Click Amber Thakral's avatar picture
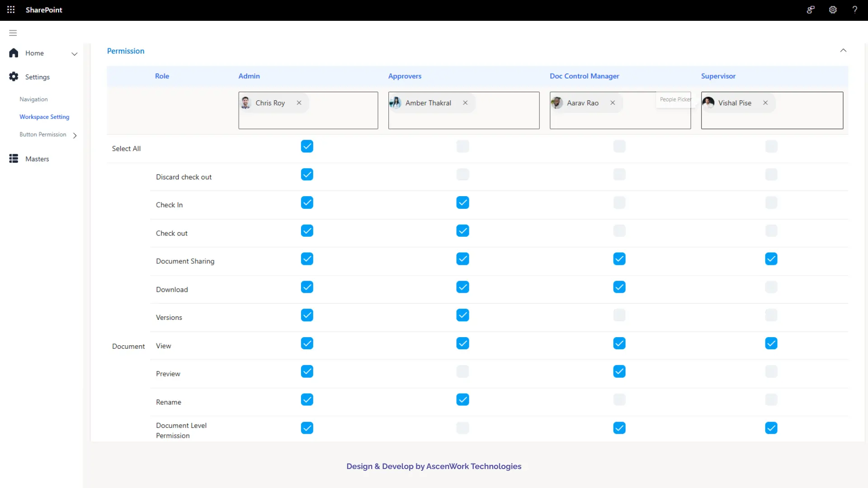This screenshot has width=868, height=488. [396, 103]
